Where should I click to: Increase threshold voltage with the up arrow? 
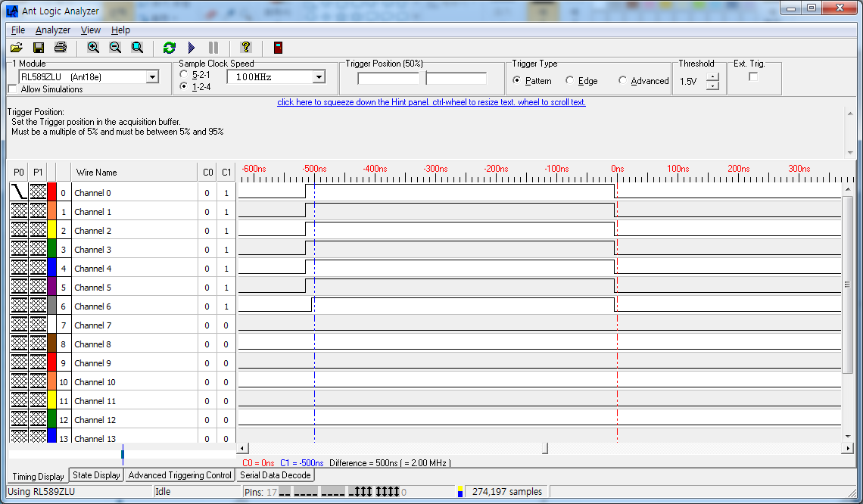[x=712, y=77]
